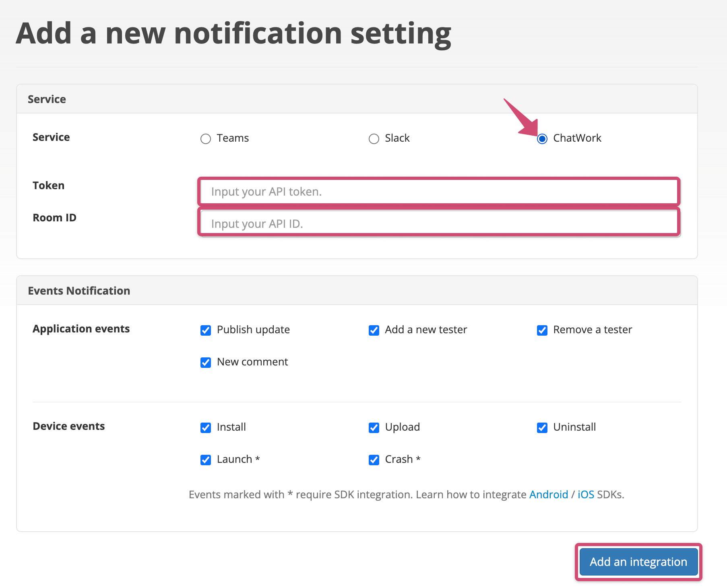This screenshot has width=727, height=588.
Task: Disable Upload event notifications
Action: (374, 427)
